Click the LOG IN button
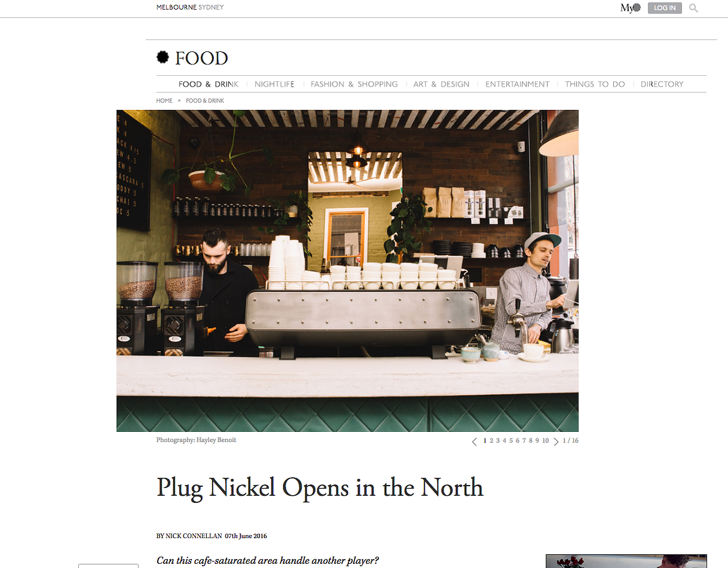The image size is (728, 568). (x=665, y=8)
